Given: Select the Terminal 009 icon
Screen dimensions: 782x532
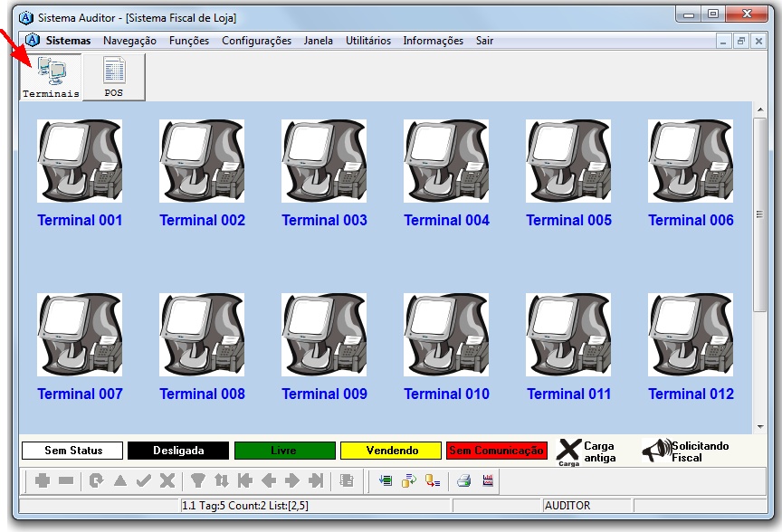Looking at the screenshot, I should (324, 335).
